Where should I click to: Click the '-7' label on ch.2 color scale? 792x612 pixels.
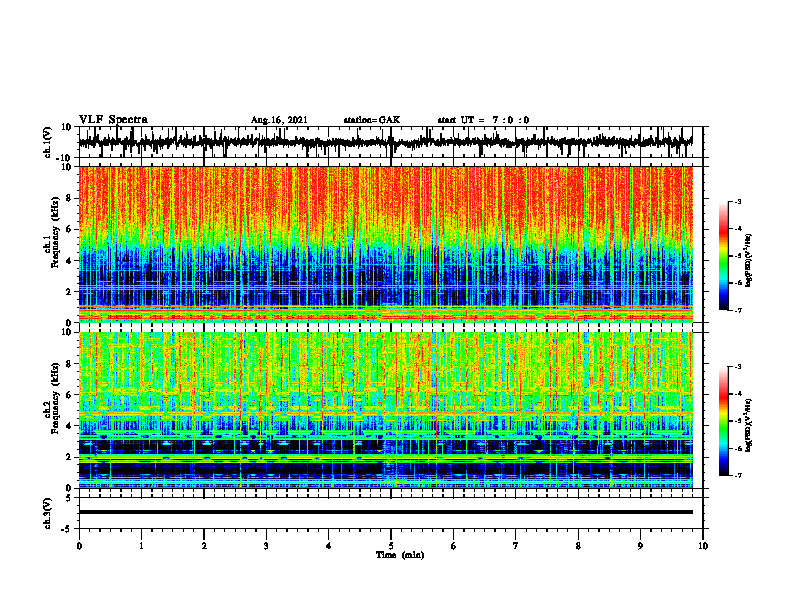pos(737,475)
